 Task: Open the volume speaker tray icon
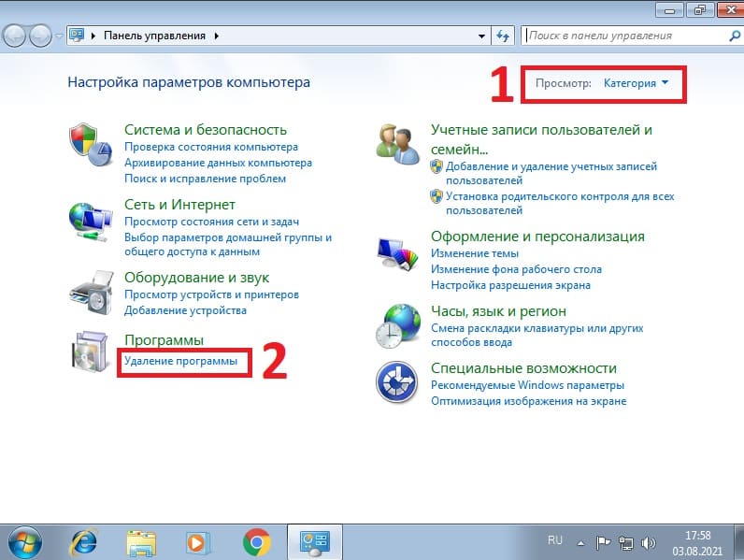[648, 542]
